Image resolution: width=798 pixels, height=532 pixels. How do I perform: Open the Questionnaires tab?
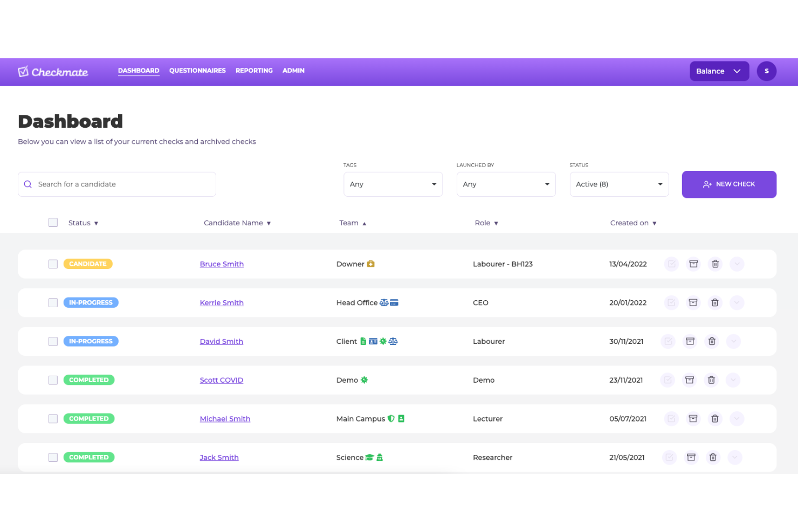click(197, 71)
